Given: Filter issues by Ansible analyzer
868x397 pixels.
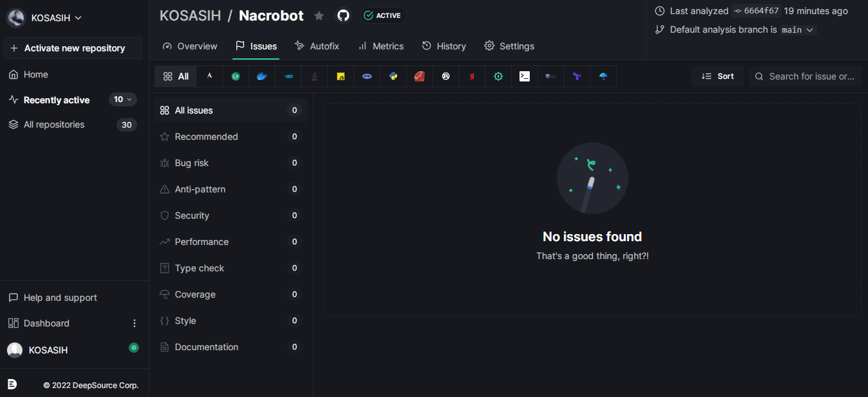Looking at the screenshot, I should [x=209, y=76].
